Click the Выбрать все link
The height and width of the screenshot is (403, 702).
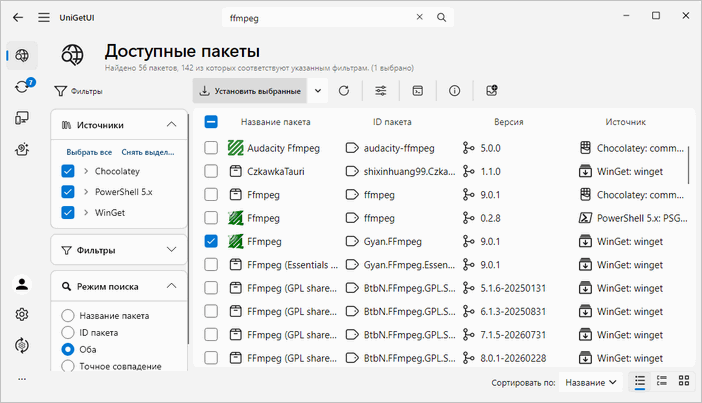coord(89,152)
